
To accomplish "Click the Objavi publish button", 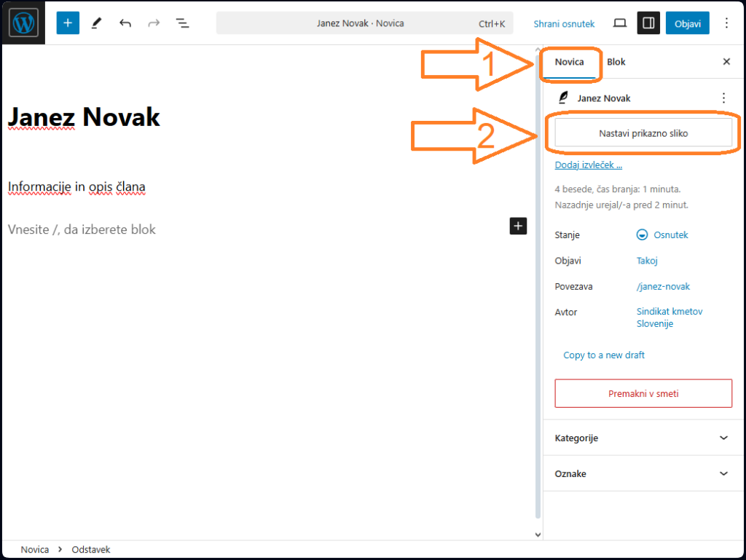I will pos(687,23).
